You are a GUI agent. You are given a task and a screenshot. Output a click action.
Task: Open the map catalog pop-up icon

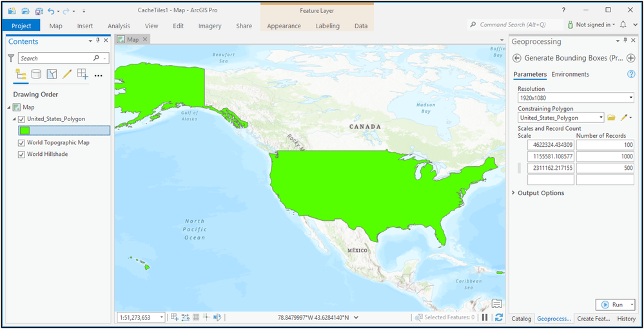[497, 303]
